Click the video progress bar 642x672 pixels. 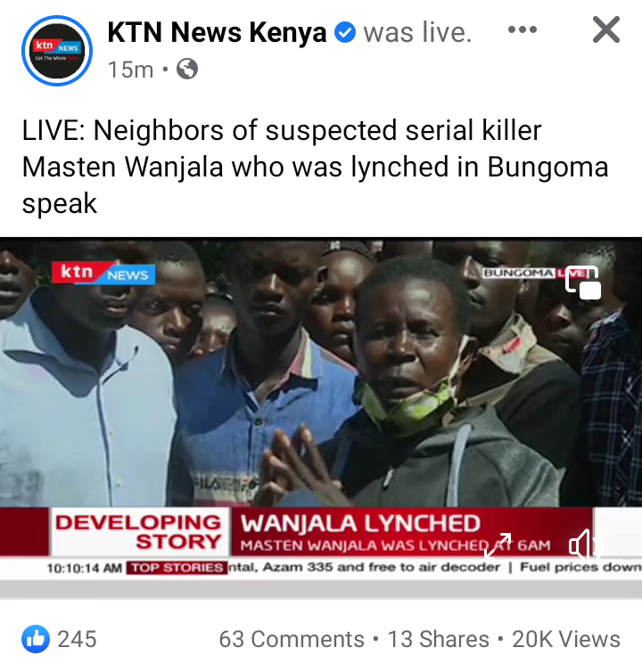[321, 590]
